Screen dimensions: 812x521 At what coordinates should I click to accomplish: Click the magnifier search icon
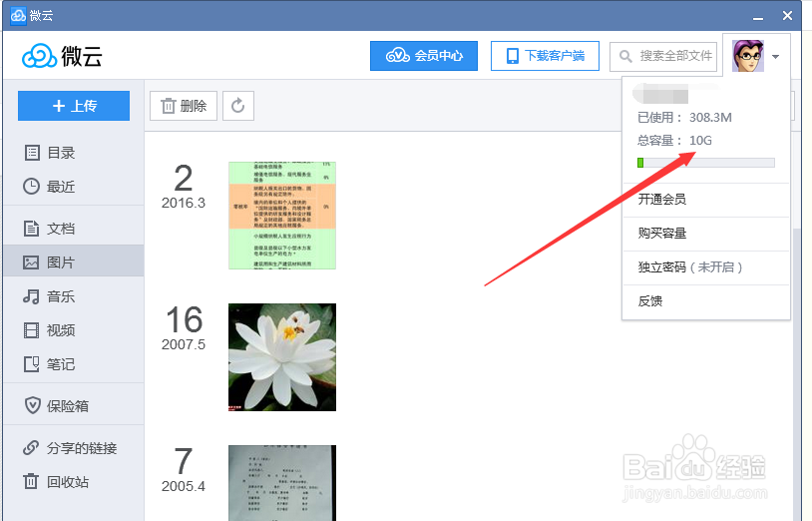click(625, 57)
